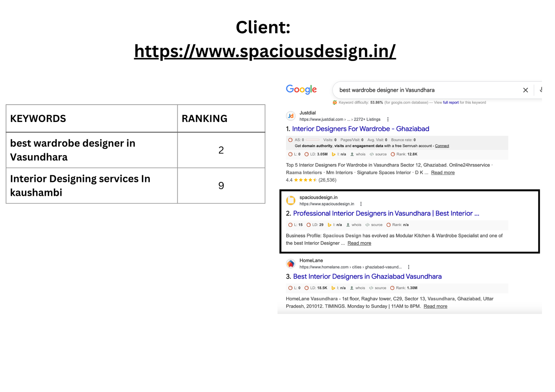The image size is (555, 392).
Task: Open spaciousdesign.in result three-dot menu
Action: tap(361, 204)
